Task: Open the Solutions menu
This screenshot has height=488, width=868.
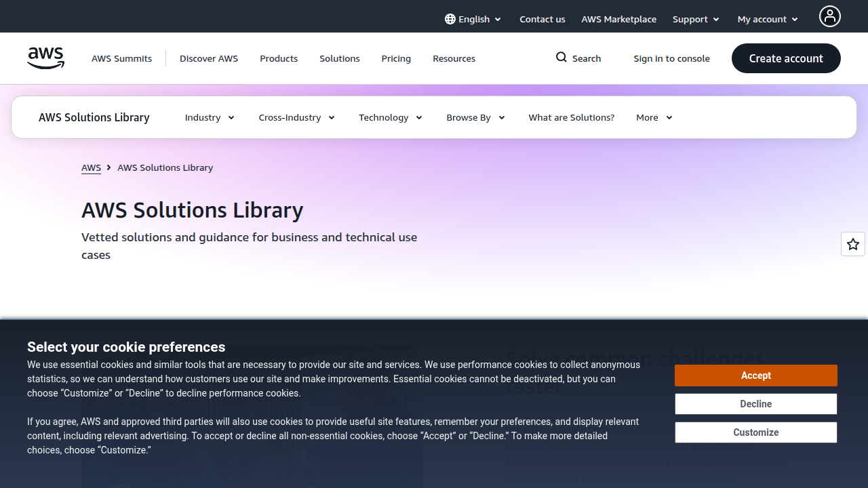Action: point(340,58)
